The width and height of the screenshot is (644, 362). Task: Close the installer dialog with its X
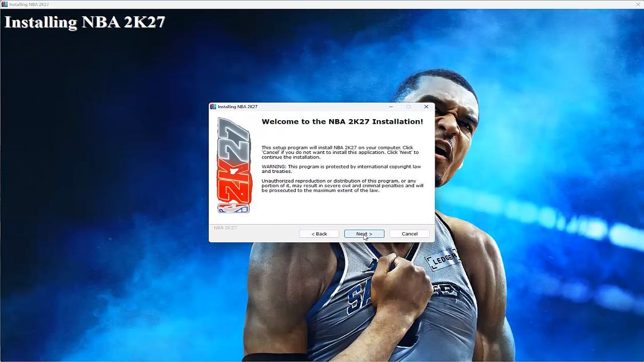(426, 107)
